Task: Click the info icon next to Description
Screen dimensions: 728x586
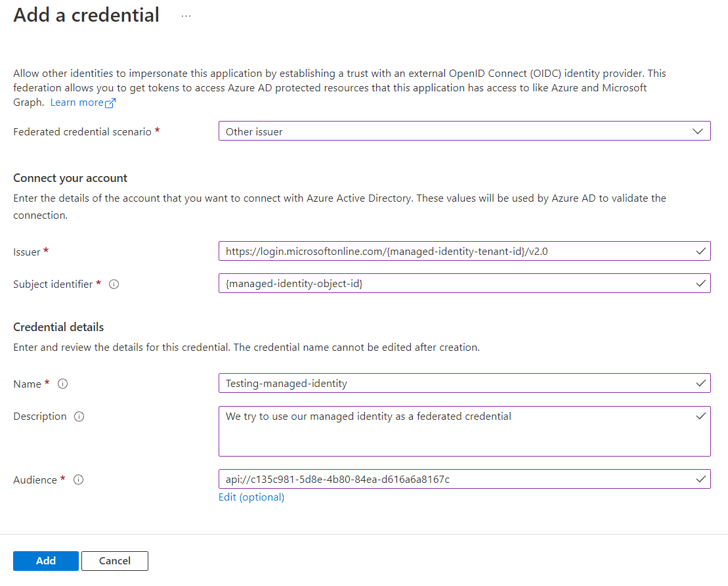Action: (80, 416)
